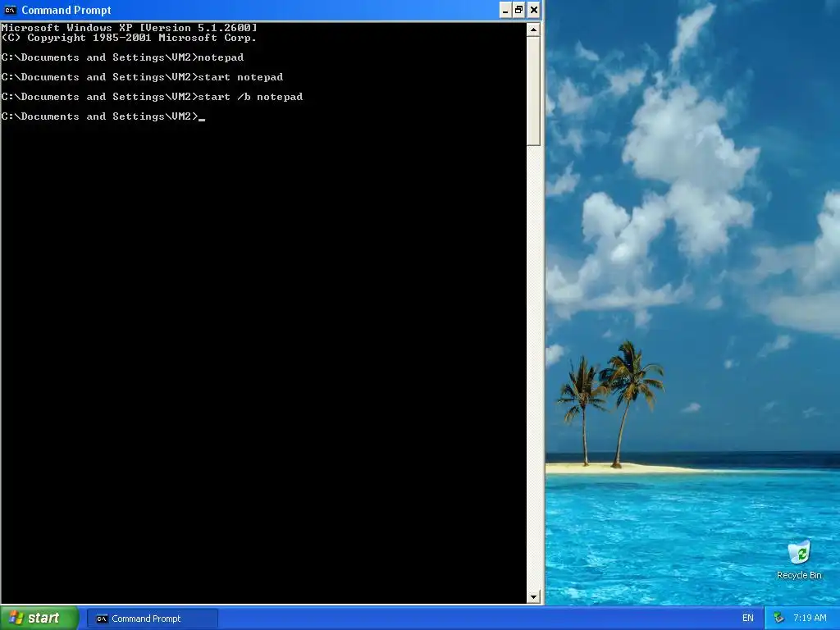Click the 'start notepad' command line
840x630 pixels.
pos(143,77)
